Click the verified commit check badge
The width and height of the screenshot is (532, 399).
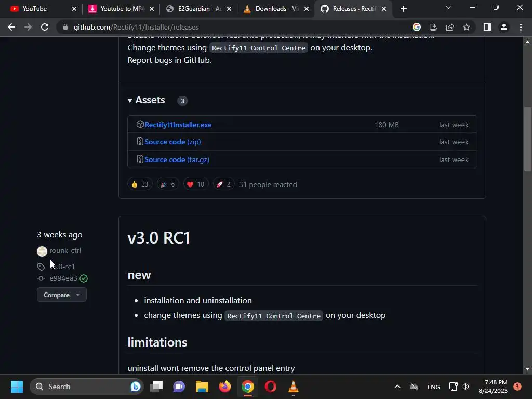pos(84,278)
